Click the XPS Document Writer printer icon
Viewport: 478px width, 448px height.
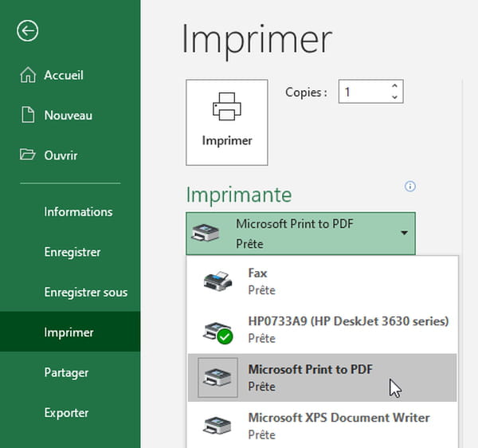tap(217, 426)
